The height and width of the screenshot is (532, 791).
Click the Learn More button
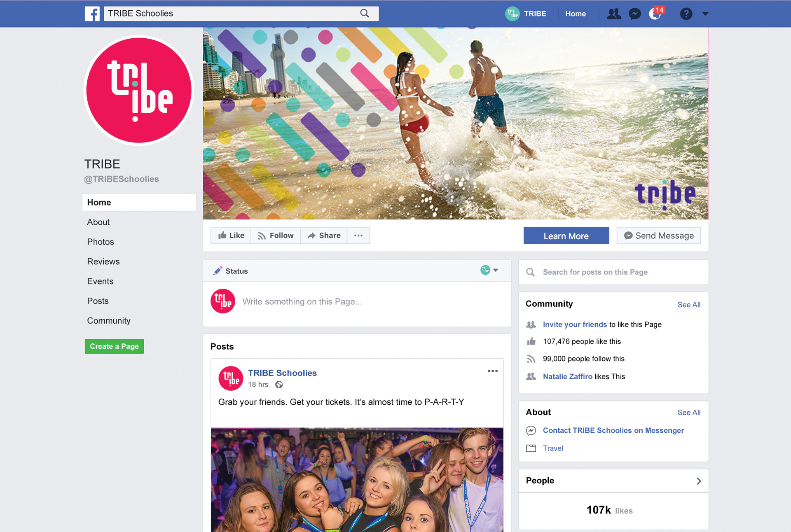pyautogui.click(x=566, y=236)
